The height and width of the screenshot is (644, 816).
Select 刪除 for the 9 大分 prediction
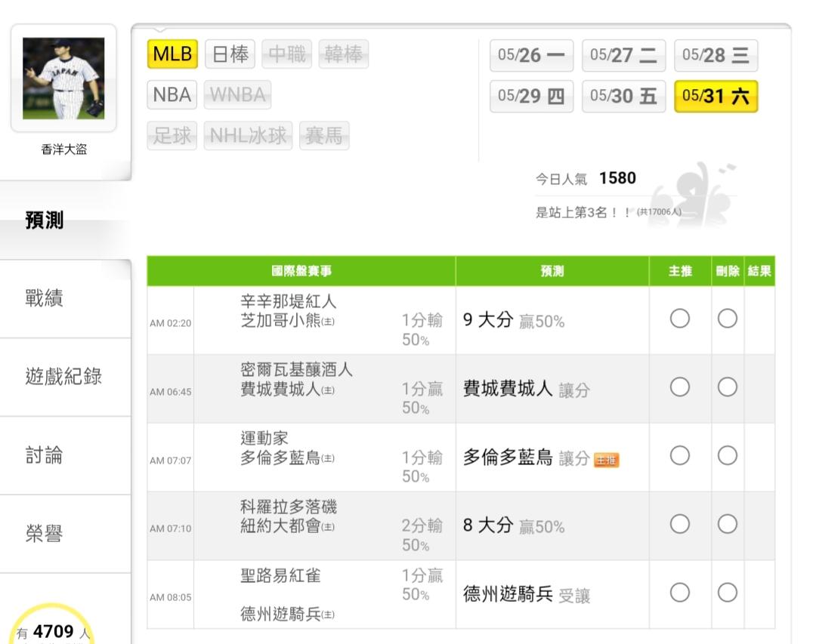click(x=727, y=319)
